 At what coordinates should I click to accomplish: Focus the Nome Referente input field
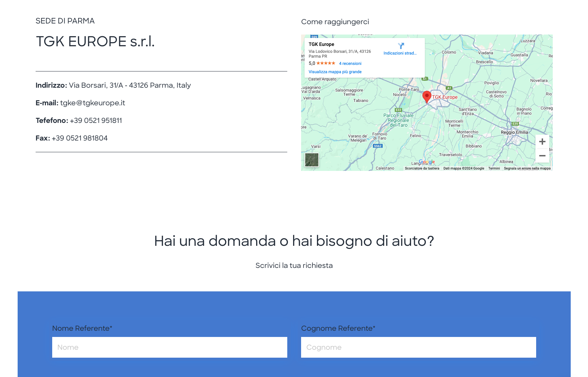[x=170, y=347]
